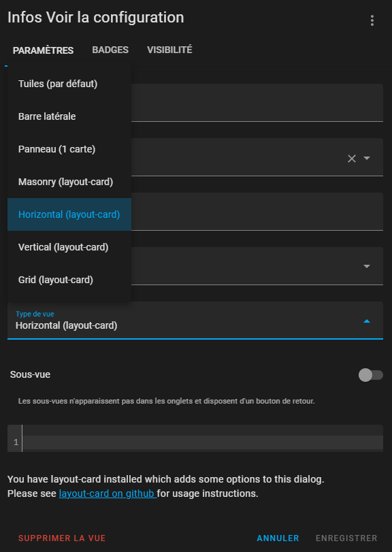Clear the field with the X icon
This screenshot has height=552, width=392.
[x=352, y=159]
